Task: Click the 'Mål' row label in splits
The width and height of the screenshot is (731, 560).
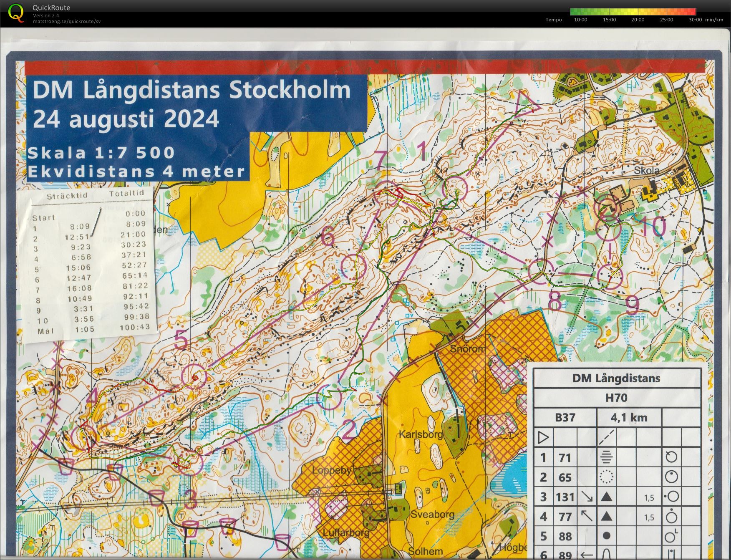Action: (45, 331)
